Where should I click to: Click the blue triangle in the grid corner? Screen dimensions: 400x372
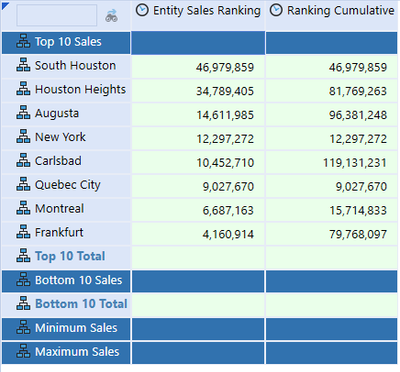[5, 6]
